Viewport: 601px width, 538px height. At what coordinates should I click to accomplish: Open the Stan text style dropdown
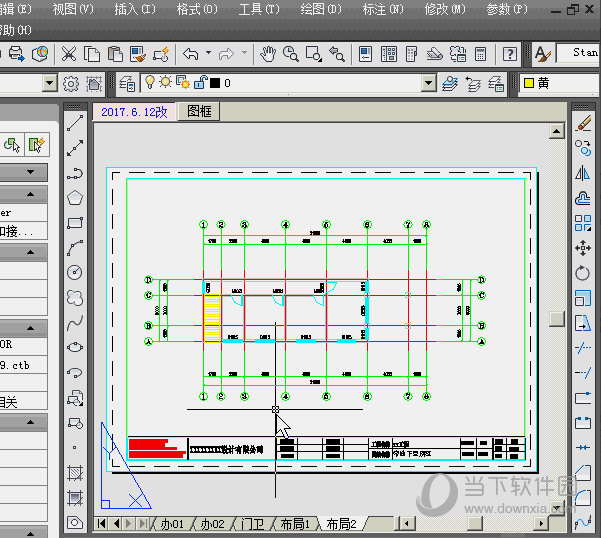[577, 53]
